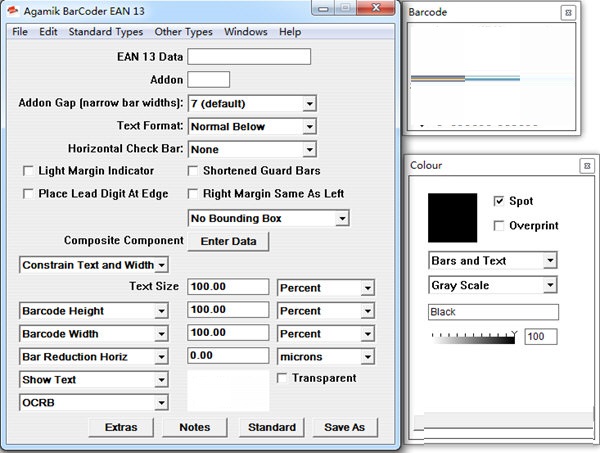The image size is (600, 453).
Task: Uncheck the Spot checkbox
Action: pyautogui.click(x=499, y=201)
